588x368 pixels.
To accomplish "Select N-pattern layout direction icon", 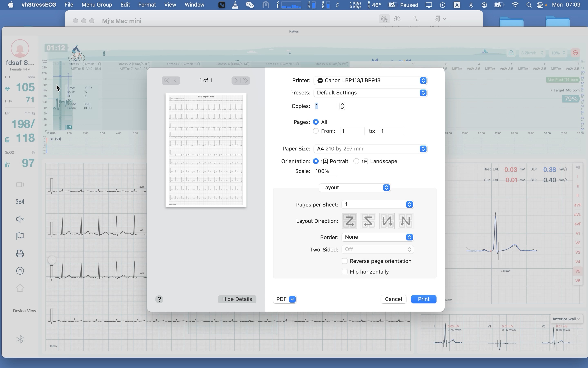I will (405, 221).
